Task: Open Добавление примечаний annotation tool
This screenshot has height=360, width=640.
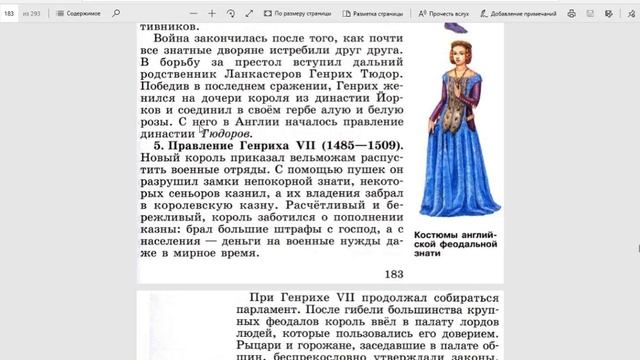Action: click(518, 13)
